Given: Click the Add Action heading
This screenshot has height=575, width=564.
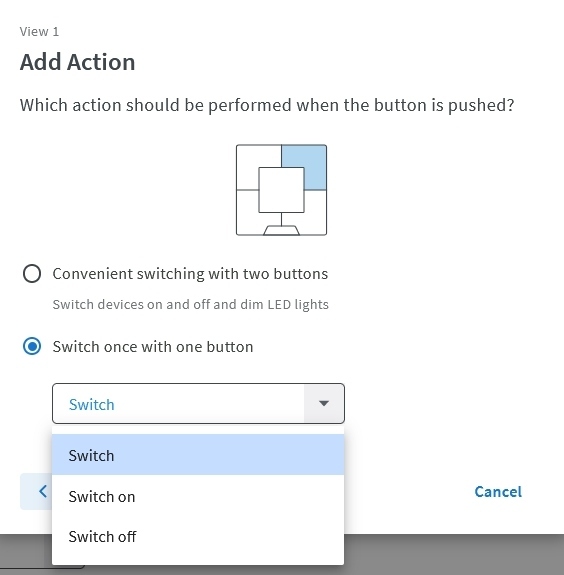Looking at the screenshot, I should point(77,62).
